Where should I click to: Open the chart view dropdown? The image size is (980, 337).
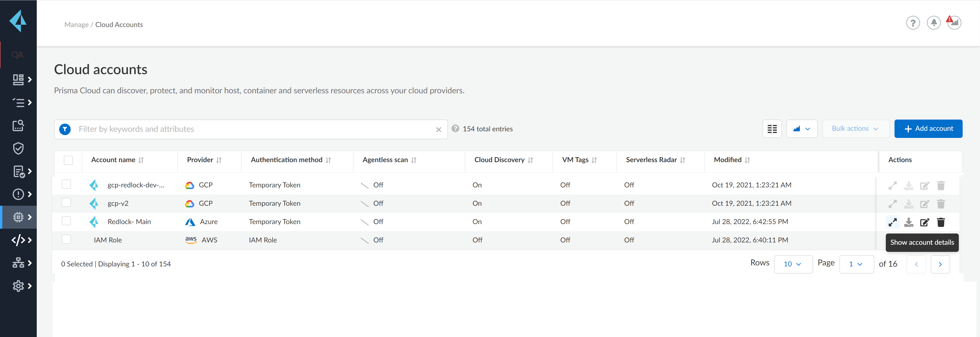coord(802,129)
